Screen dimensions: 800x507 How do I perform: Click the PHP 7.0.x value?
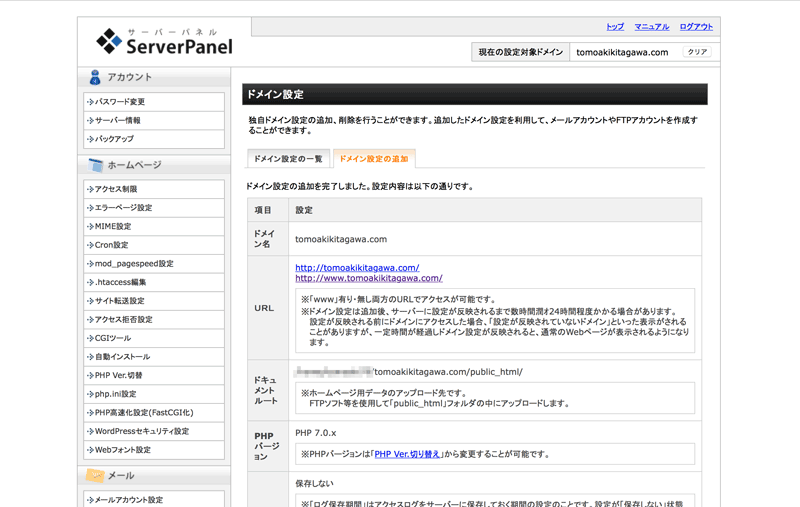(x=315, y=433)
